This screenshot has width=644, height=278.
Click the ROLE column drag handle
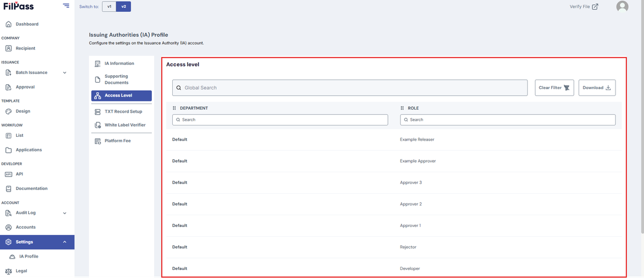(x=402, y=108)
